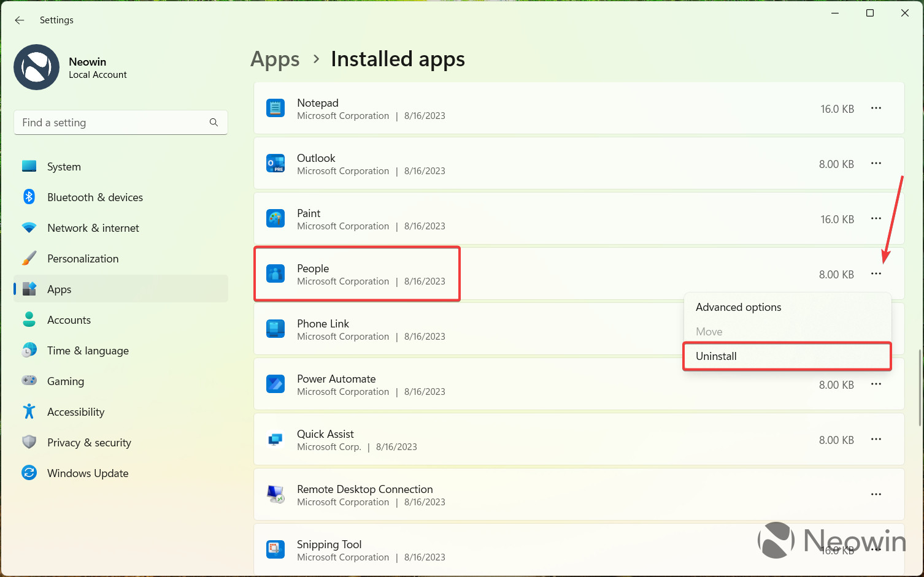Click the Neowin account avatar
Viewport: 924px width, 577px height.
pos(37,67)
